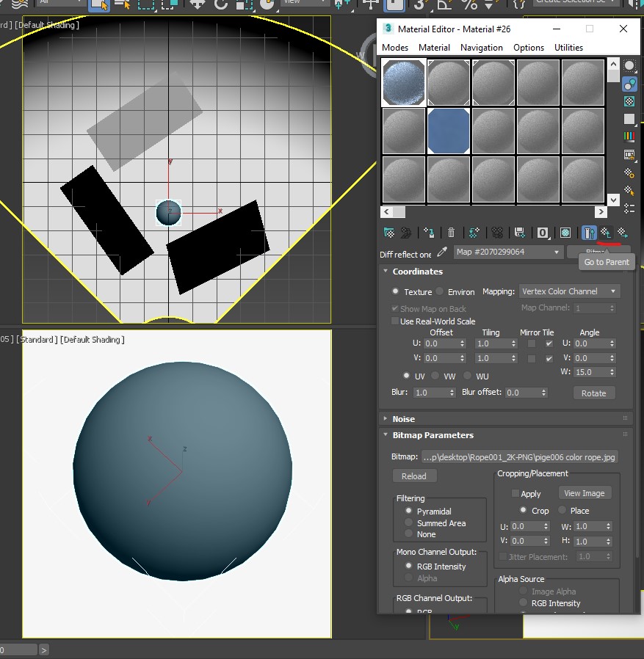Click Assign Material to Selection icon
This screenshot has height=659, width=644.
(430, 233)
